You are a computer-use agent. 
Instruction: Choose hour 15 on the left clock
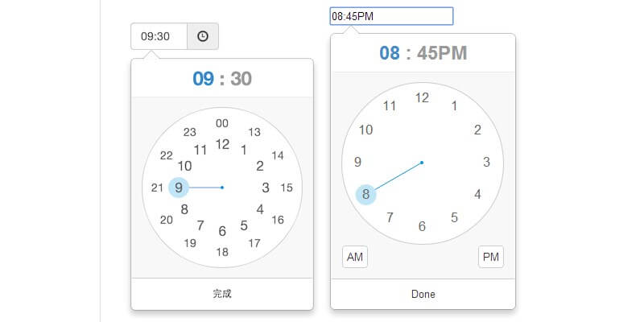(287, 188)
